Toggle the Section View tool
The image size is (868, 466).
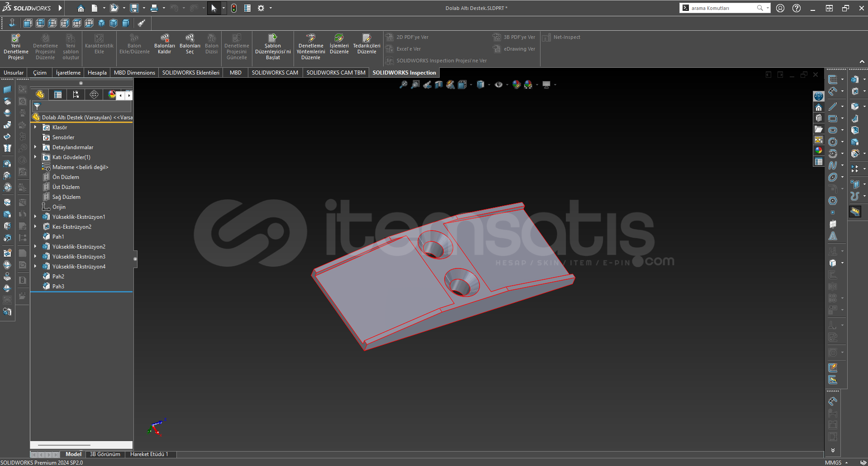439,85
